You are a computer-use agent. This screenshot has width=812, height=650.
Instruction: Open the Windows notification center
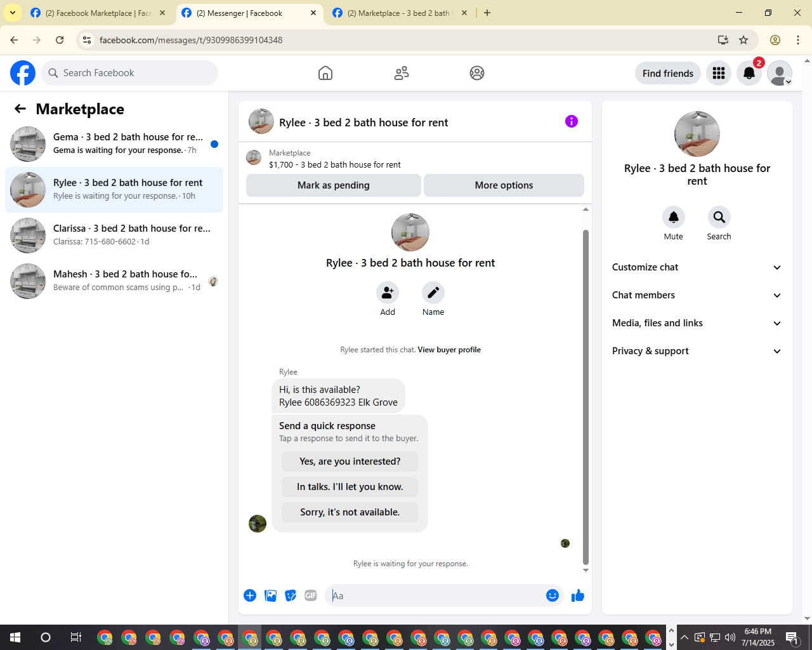tap(792, 637)
